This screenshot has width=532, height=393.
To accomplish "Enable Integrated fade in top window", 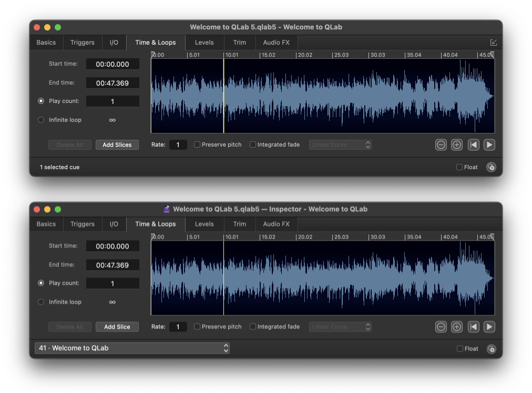I will pyautogui.click(x=253, y=144).
